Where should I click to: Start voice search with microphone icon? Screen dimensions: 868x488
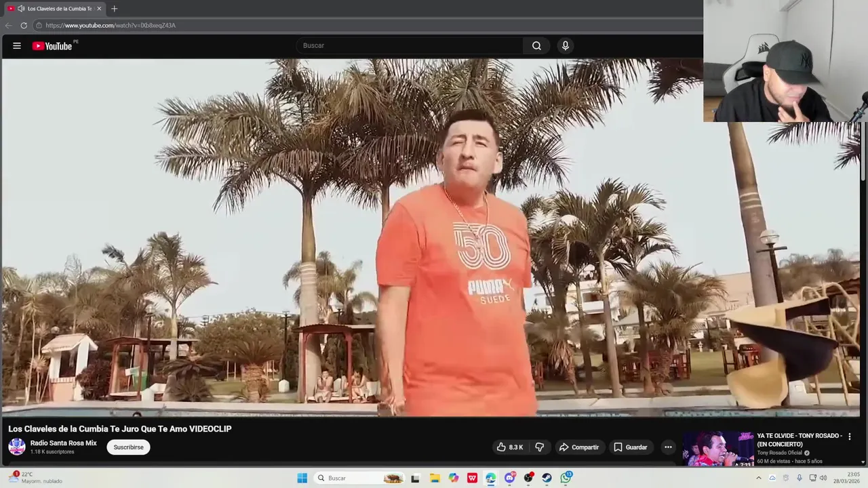566,46
